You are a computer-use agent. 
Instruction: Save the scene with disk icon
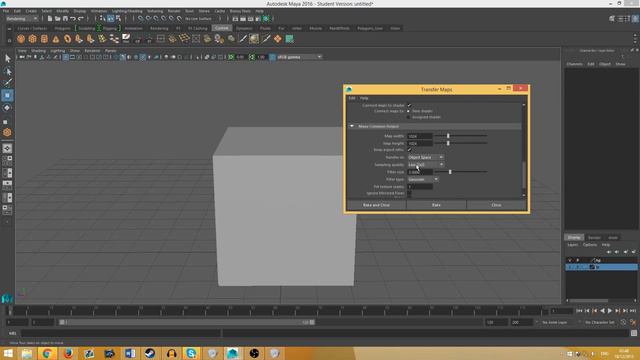pyautogui.click(x=65, y=18)
